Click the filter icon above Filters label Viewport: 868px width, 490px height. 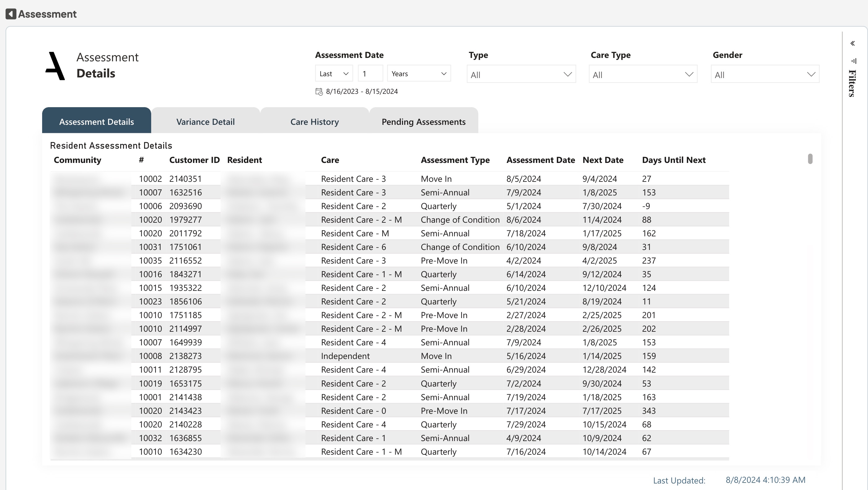click(x=853, y=61)
